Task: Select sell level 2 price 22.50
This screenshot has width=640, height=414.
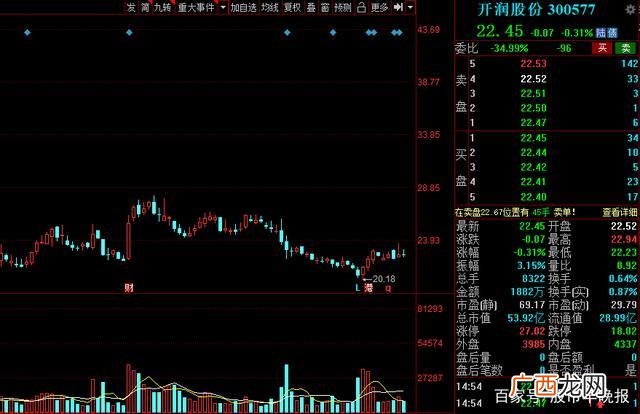Action: click(533, 108)
